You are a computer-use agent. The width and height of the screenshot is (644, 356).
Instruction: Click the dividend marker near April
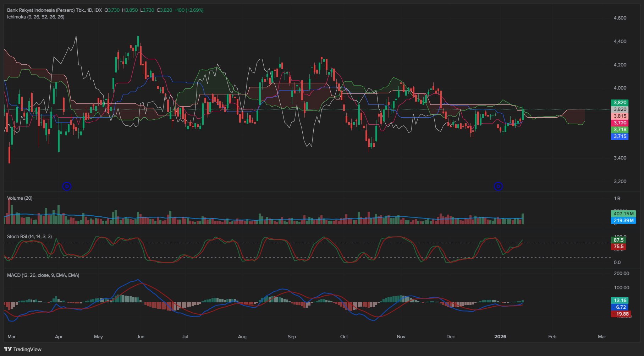tap(67, 186)
